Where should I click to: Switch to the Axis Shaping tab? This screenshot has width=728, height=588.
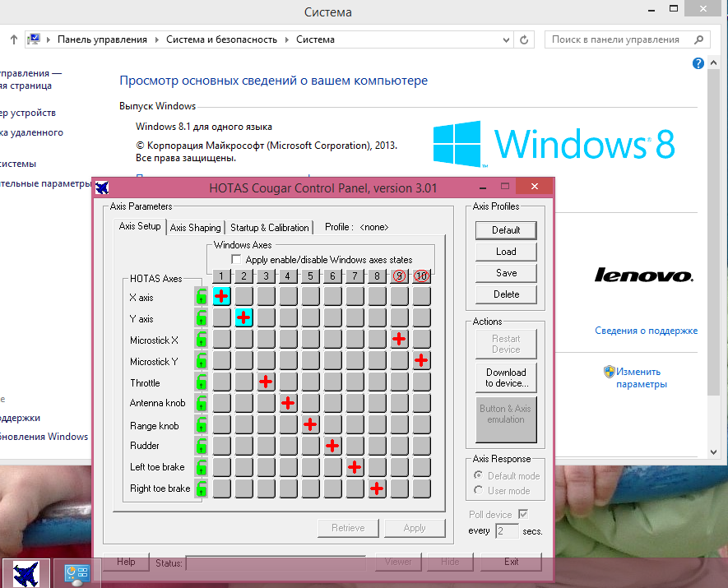click(196, 228)
